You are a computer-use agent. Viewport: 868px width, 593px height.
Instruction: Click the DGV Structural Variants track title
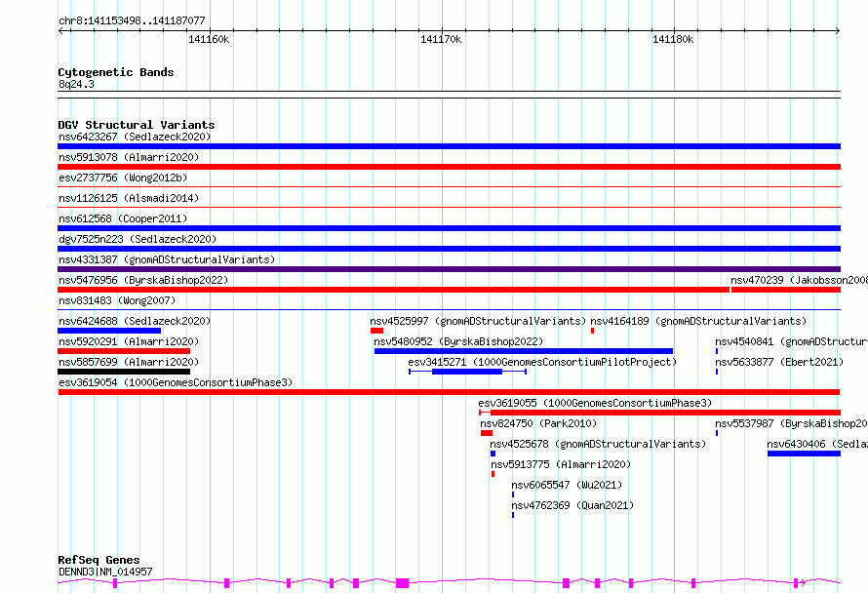[137, 125]
